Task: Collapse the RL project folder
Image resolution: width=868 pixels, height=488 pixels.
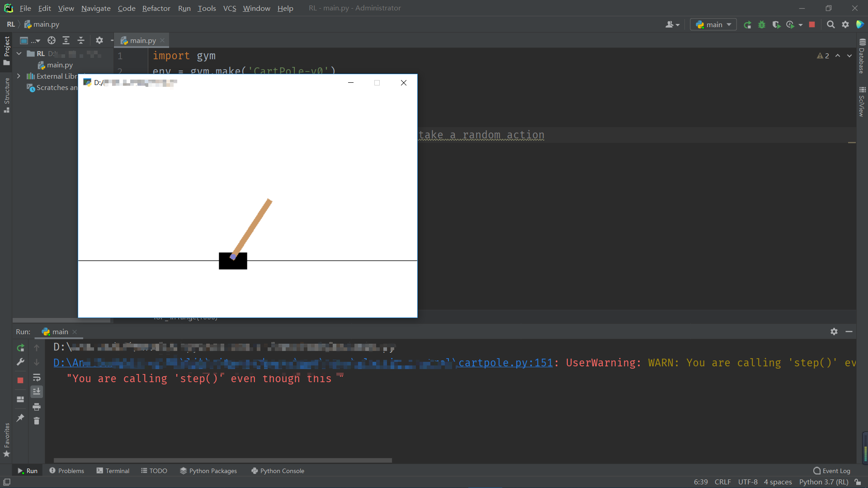Action: [x=19, y=53]
